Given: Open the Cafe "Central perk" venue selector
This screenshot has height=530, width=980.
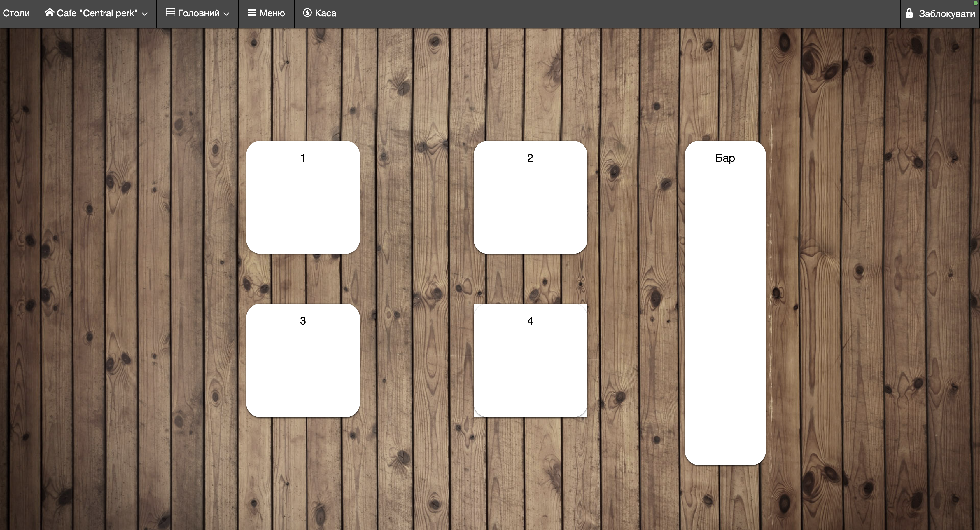Looking at the screenshot, I should pyautogui.click(x=97, y=13).
